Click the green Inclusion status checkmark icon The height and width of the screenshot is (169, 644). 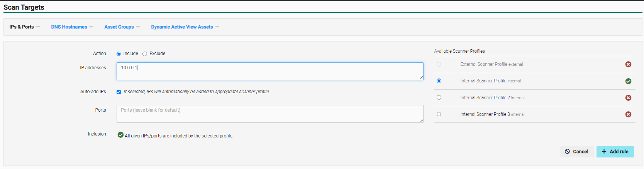click(120, 135)
